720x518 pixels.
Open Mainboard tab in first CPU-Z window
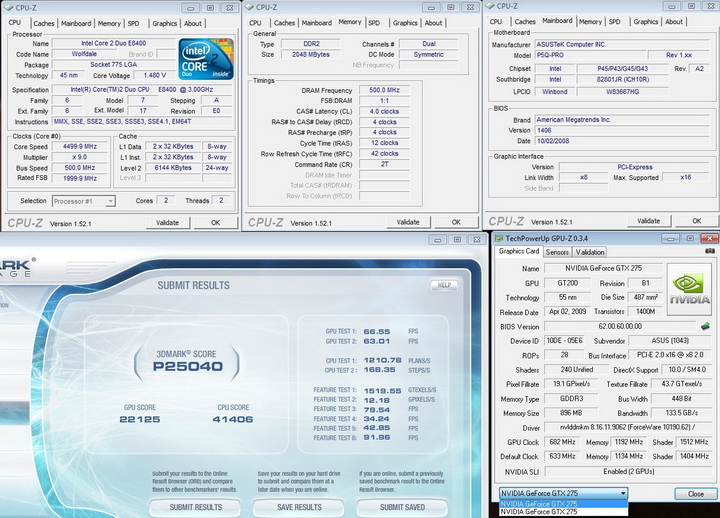point(76,23)
